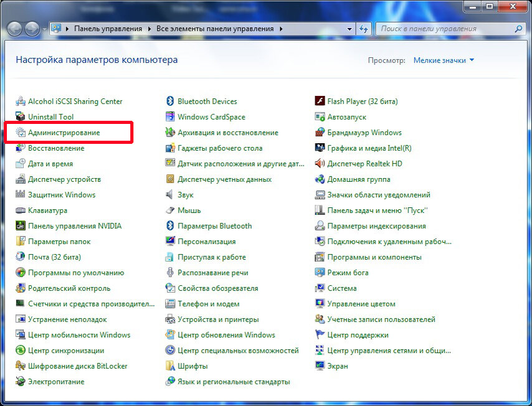Screen dimensions: 532x406
Task: Click the Защитник Windows wall icon
Action: click(21, 194)
